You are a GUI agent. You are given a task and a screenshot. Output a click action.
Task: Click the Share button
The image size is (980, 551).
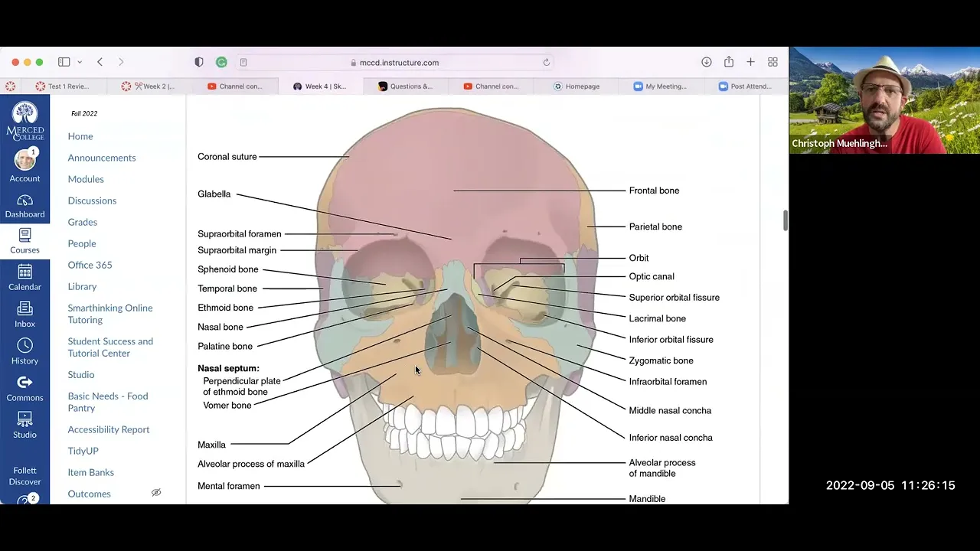pyautogui.click(x=729, y=62)
